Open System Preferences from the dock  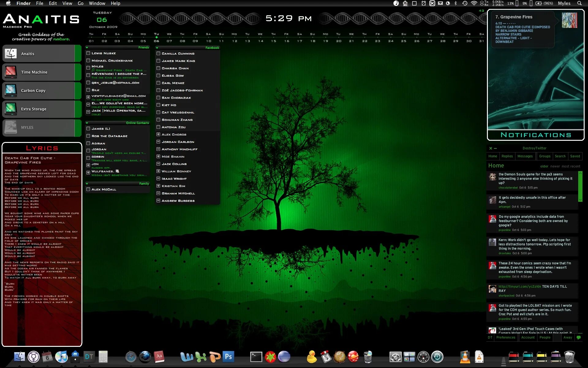(x=395, y=357)
